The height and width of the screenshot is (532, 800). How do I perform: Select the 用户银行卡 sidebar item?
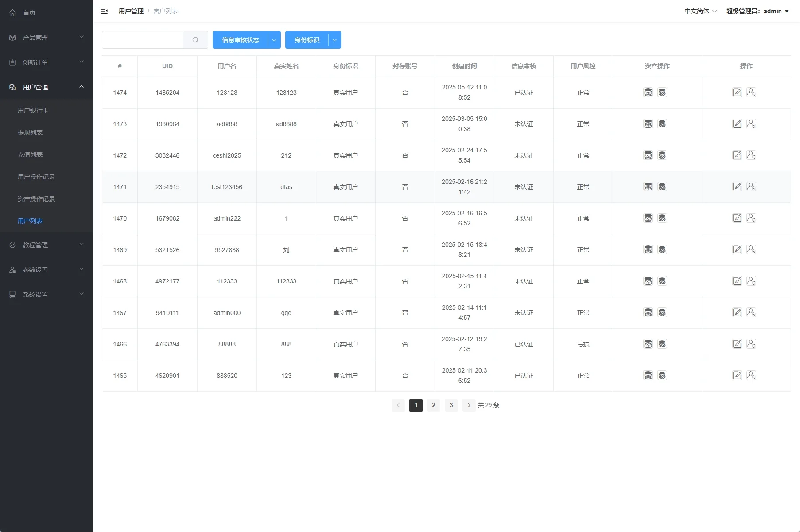point(32,110)
